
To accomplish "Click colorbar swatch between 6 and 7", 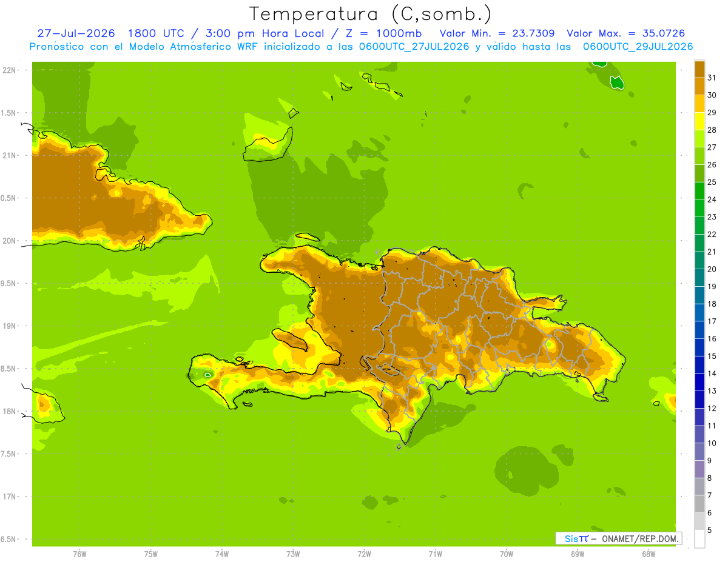I will tap(699, 504).
